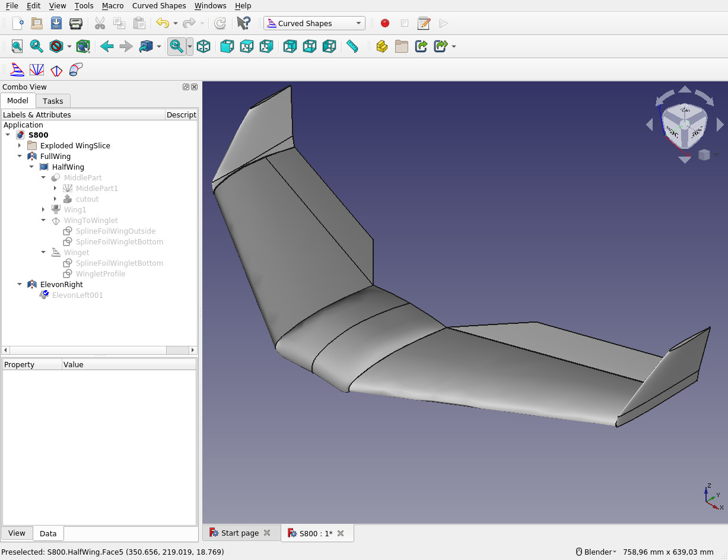Toggle the Combo View float button
Screen dimensions: 728x560
[x=186, y=87]
